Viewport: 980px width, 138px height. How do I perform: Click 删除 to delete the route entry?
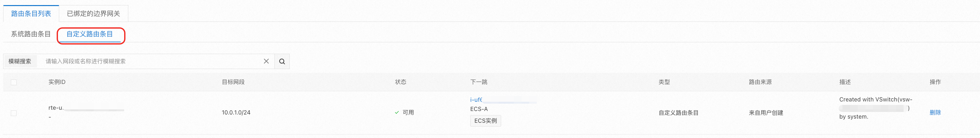click(935, 113)
